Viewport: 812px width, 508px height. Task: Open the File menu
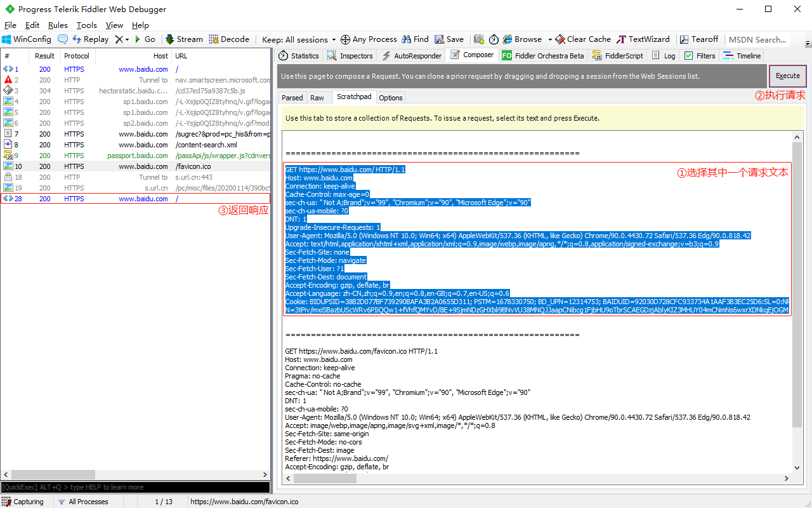point(10,25)
